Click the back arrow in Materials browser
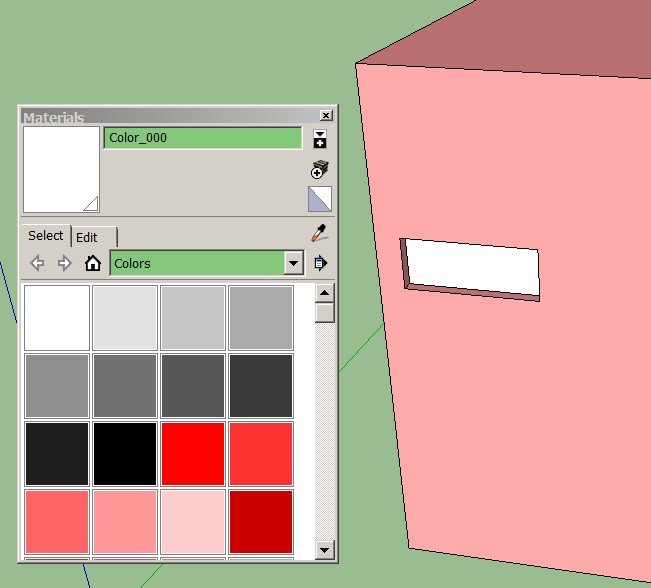The width and height of the screenshot is (651, 588). coord(38,264)
